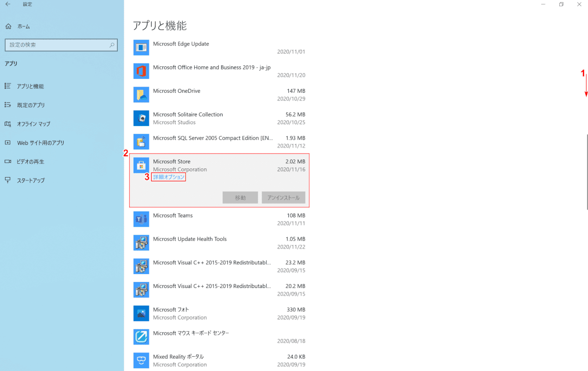588x371 pixels.
Task: Click the アプリと機能 page heading
Action: (x=160, y=26)
